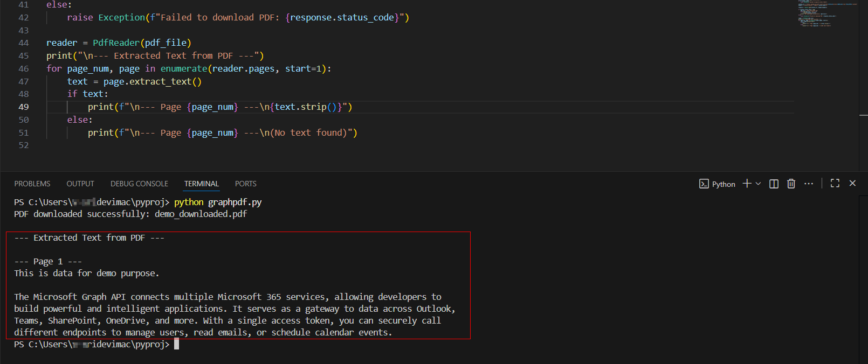Kill terminal with the trash icon
Screen dimensions: 868x364
tap(791, 184)
